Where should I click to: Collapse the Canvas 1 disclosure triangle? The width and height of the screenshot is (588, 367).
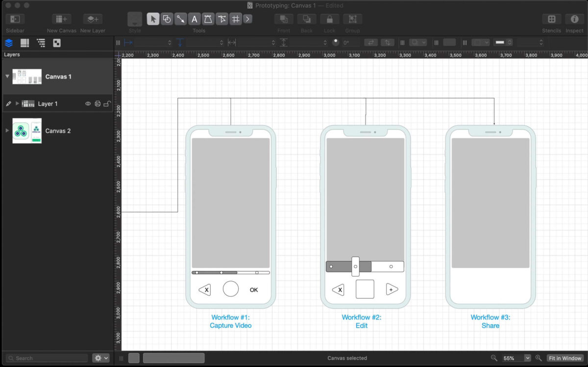click(x=7, y=77)
